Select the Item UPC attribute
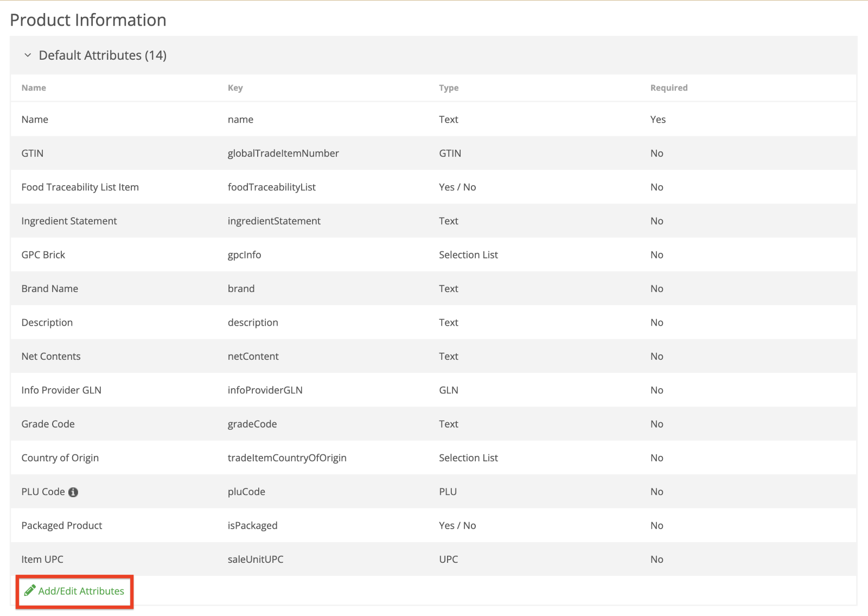This screenshot has width=868, height=616. pyautogui.click(x=42, y=560)
